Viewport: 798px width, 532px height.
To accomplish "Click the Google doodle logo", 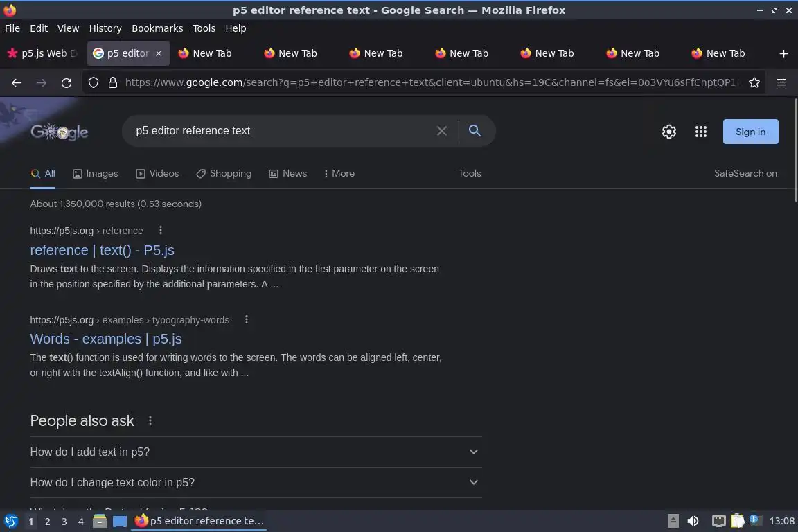I will click(59, 132).
